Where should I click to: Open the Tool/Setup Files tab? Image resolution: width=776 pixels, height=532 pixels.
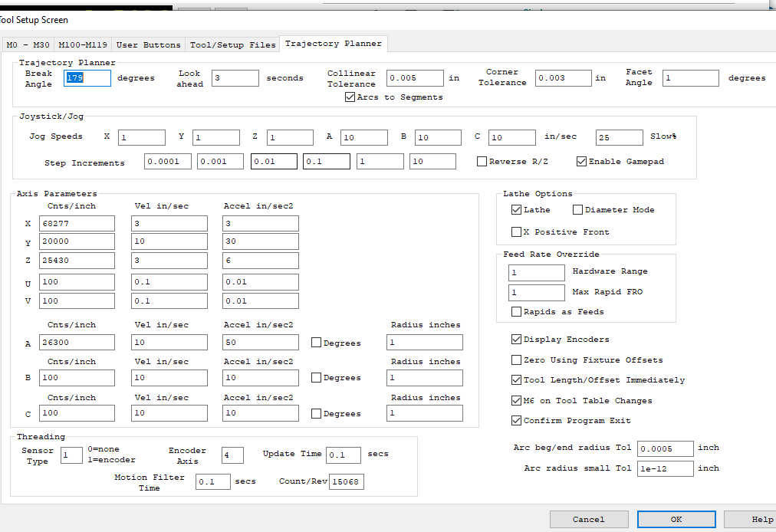pyautogui.click(x=232, y=44)
